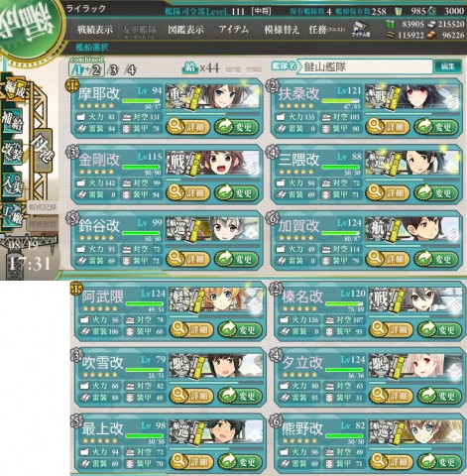
Task: Open the 編成記録 formation record button
Action: click(x=43, y=207)
